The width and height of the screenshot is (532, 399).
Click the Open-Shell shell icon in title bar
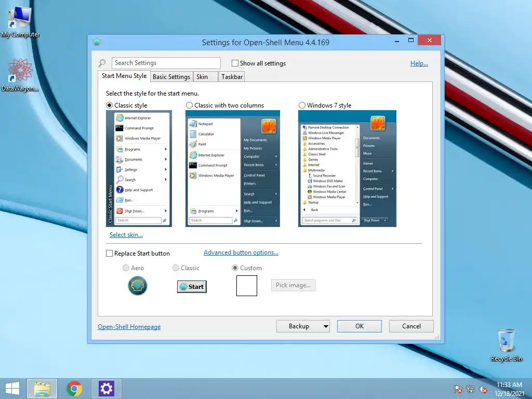(97, 42)
